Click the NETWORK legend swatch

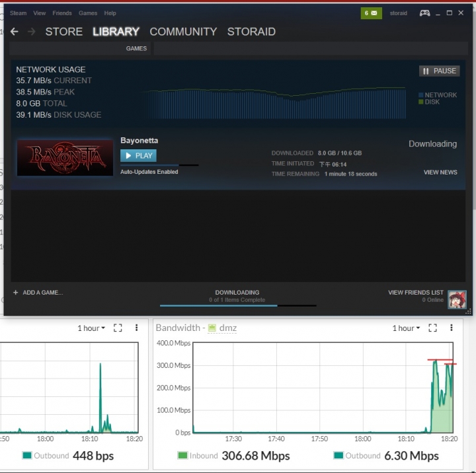pyautogui.click(x=420, y=95)
